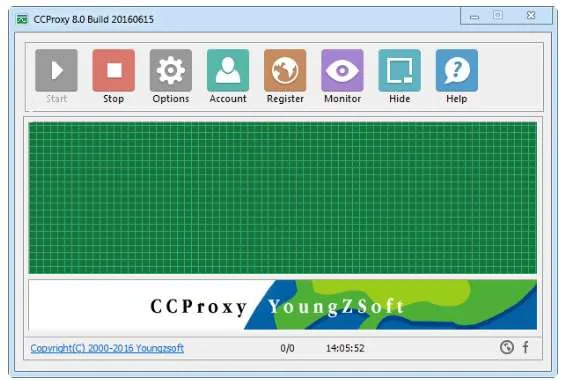
Task: Close the CCProxy window
Action: 531,15
